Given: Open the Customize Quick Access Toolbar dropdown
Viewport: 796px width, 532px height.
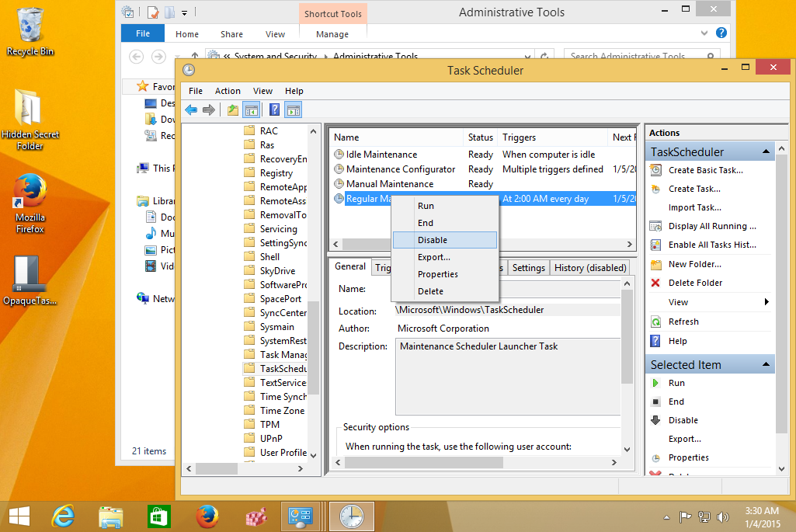Looking at the screenshot, I should (184, 12).
